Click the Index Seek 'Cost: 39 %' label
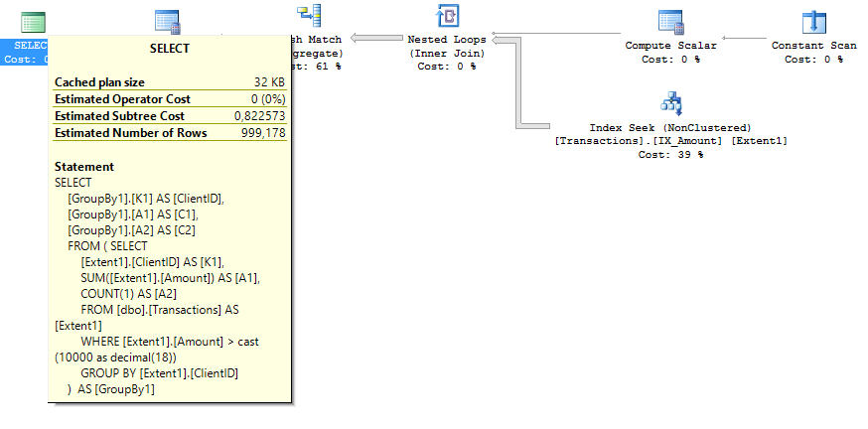The image size is (868, 429). click(670, 155)
